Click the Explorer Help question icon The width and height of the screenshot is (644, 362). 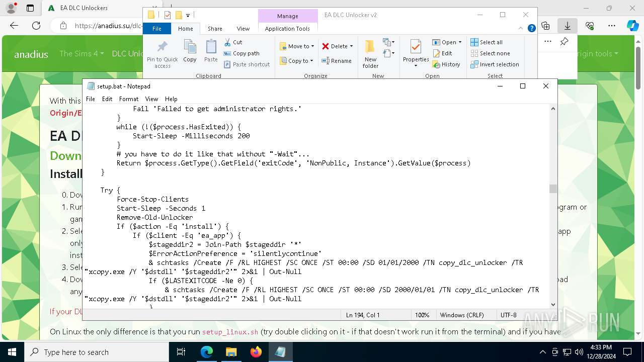click(531, 29)
